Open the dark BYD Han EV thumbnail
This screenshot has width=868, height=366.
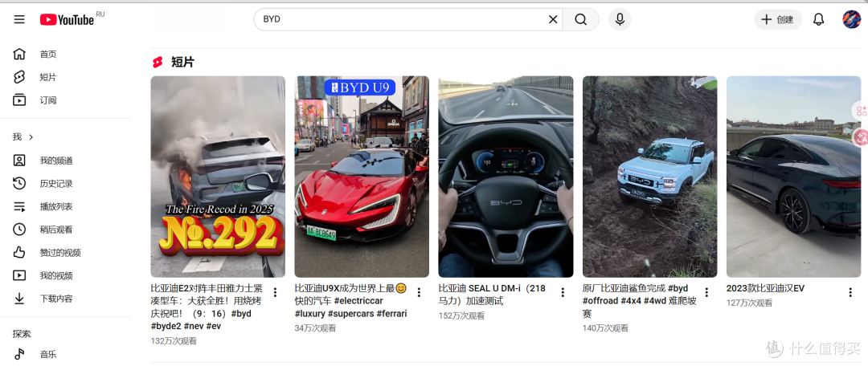pos(793,177)
